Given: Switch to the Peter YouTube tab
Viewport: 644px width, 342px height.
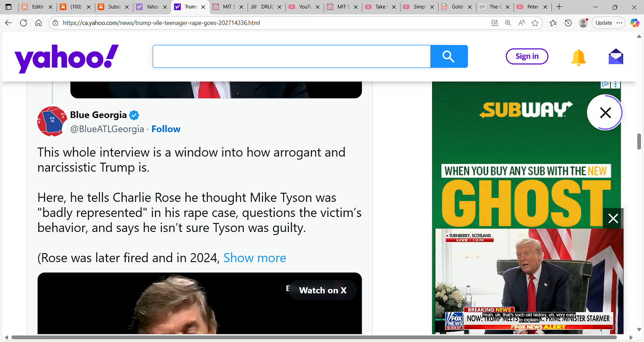Looking at the screenshot, I should (532, 7).
